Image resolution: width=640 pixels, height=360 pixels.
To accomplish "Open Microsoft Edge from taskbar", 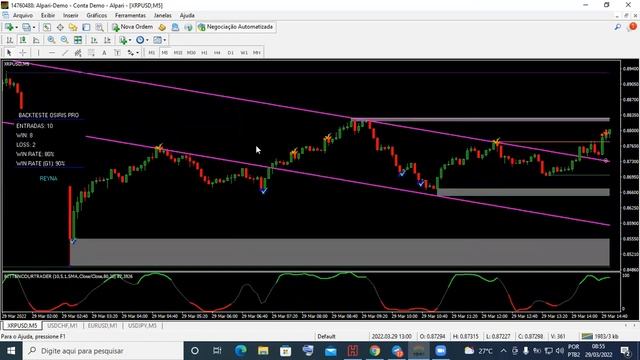I will pyautogui.click(x=240, y=351).
